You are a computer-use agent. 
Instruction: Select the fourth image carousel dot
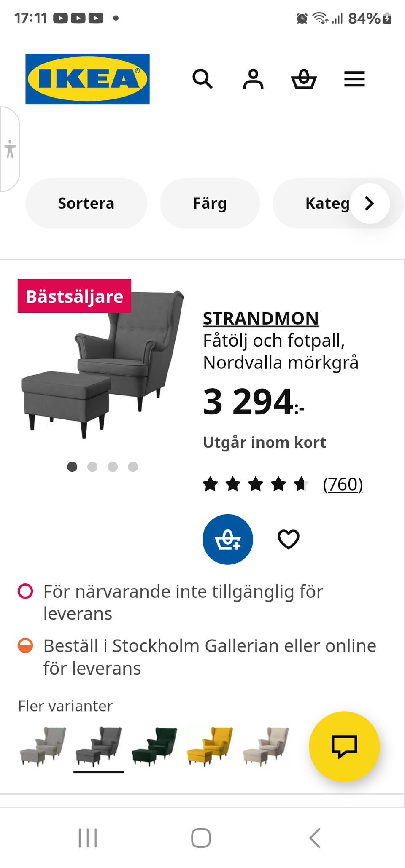[133, 467]
